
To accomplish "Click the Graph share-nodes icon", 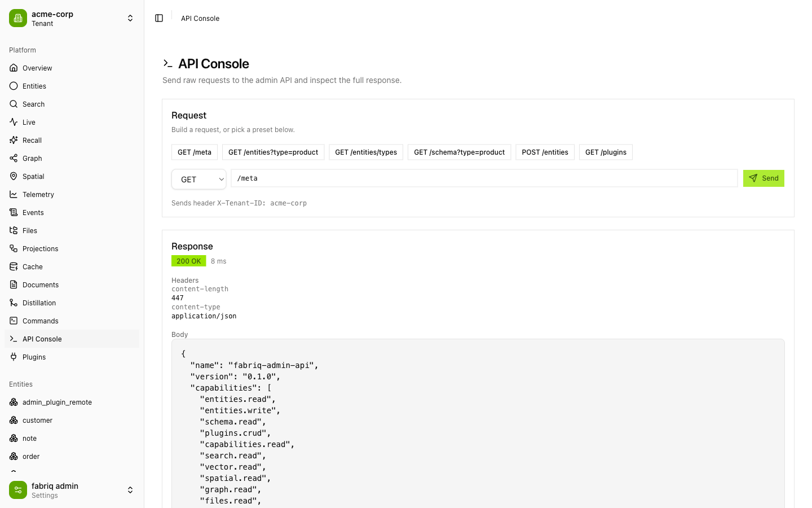I will click(14, 158).
